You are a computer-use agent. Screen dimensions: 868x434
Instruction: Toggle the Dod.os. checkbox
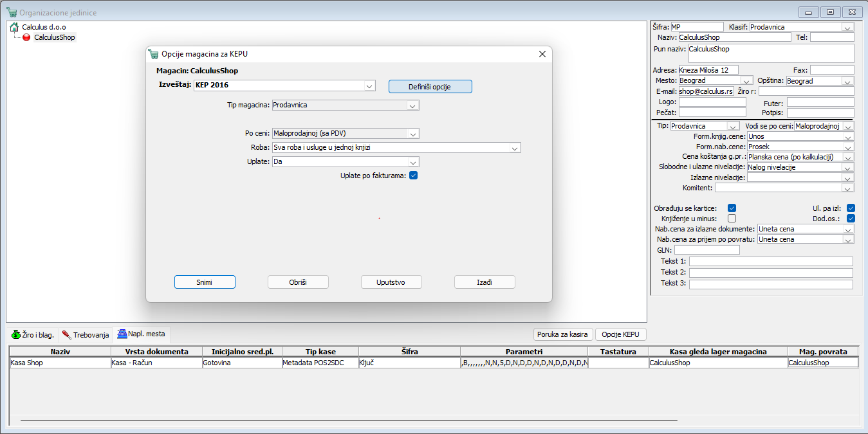pyautogui.click(x=851, y=219)
